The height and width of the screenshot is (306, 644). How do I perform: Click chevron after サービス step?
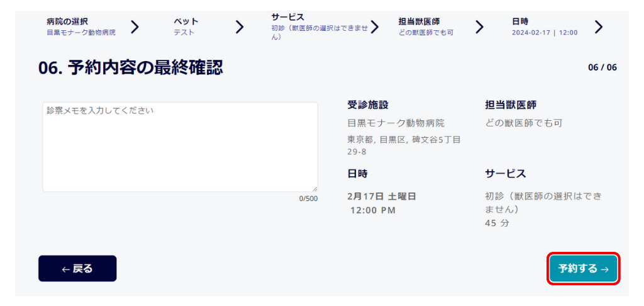pyautogui.click(x=375, y=27)
